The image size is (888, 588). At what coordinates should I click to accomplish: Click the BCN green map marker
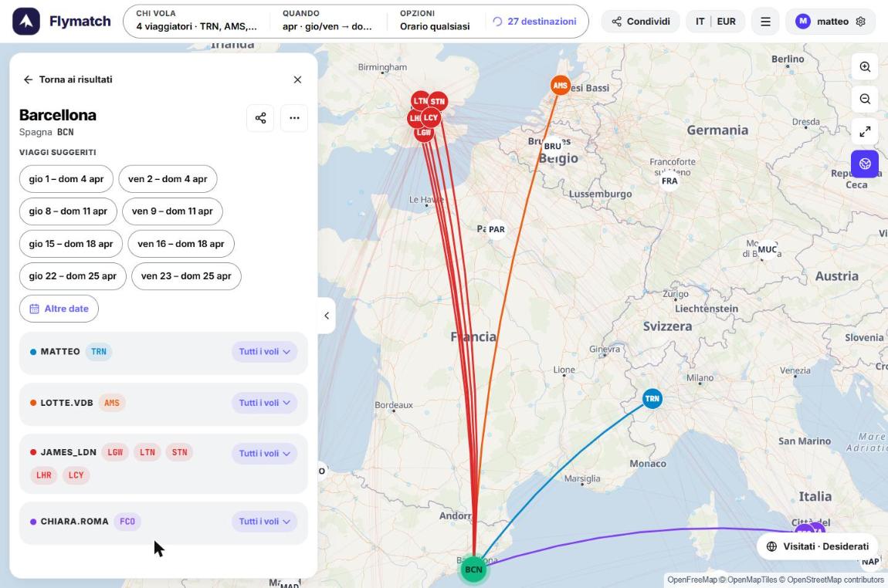point(473,569)
